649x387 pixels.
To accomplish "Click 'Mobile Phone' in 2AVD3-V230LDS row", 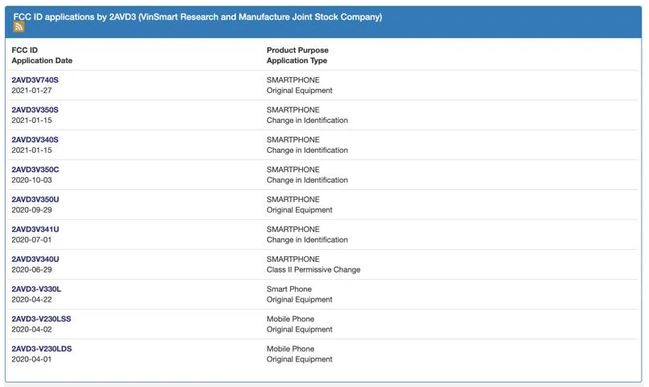I will point(291,349).
